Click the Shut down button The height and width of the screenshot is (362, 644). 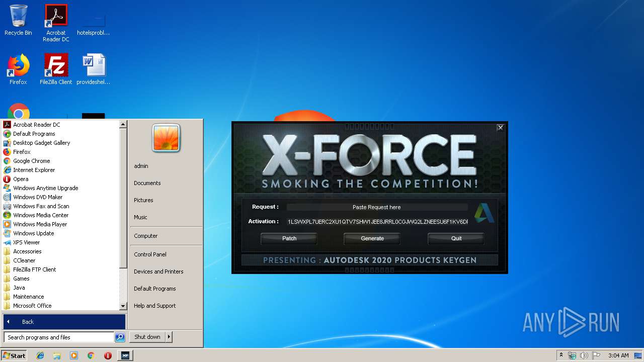147,337
